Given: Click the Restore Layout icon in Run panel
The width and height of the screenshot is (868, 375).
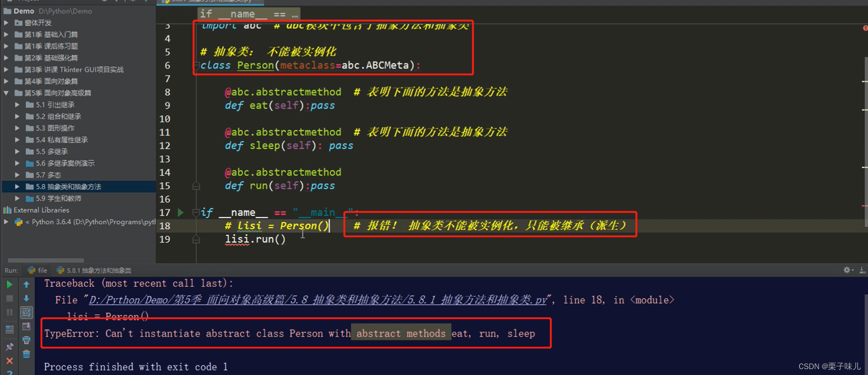Looking at the screenshot, I should click(x=10, y=329).
